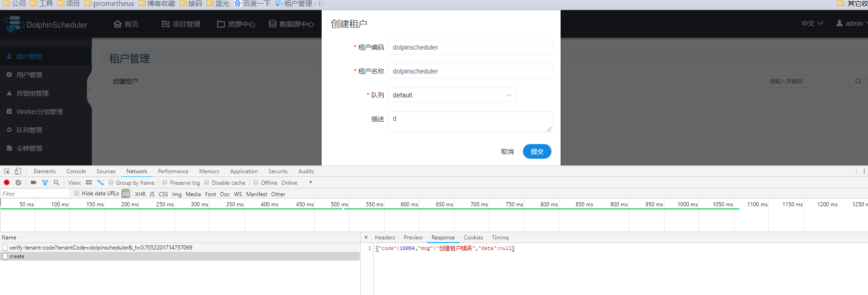Click 取消 to cancel the dialog
This screenshot has height=295, width=868.
point(507,152)
